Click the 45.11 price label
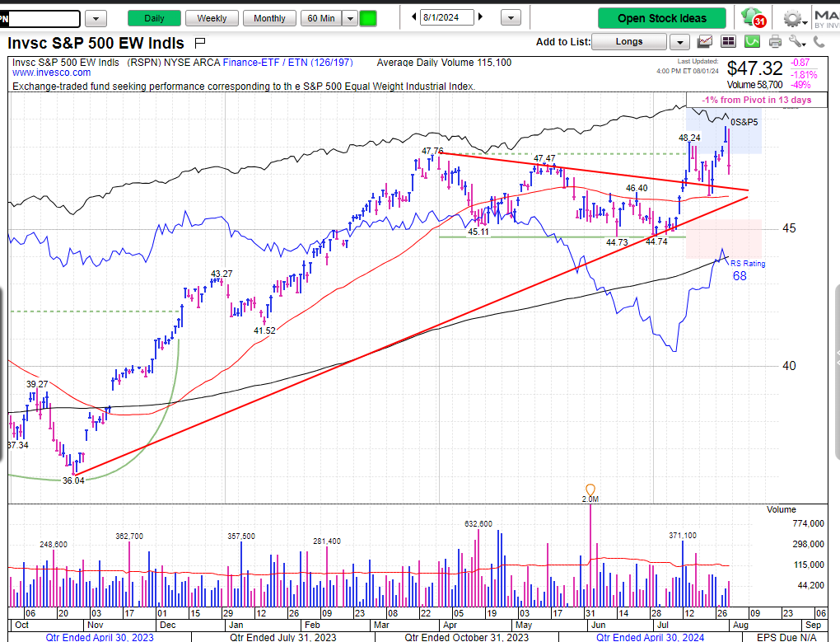The width and height of the screenshot is (840, 642). (x=478, y=232)
